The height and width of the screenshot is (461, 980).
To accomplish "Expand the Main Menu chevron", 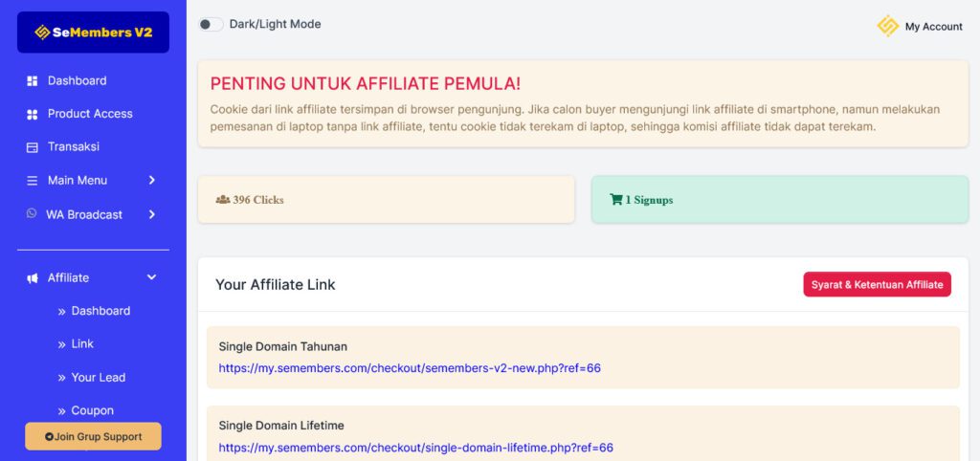I will click(x=152, y=180).
